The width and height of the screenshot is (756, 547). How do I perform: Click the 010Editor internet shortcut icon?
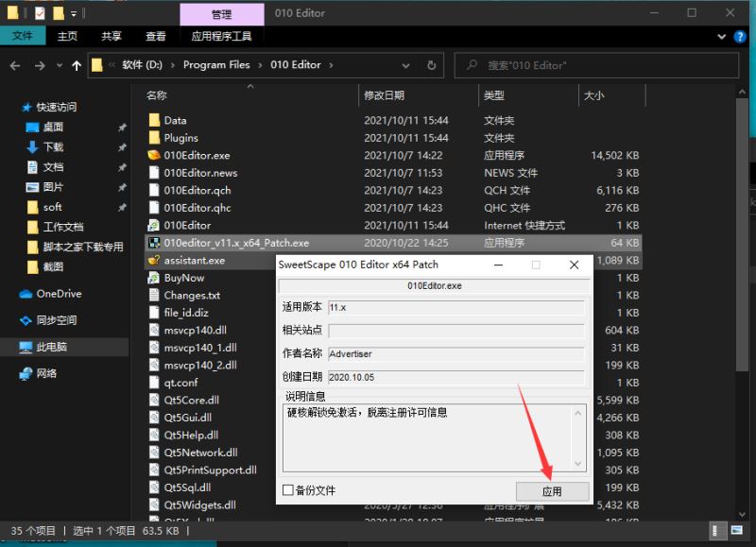[x=154, y=225]
